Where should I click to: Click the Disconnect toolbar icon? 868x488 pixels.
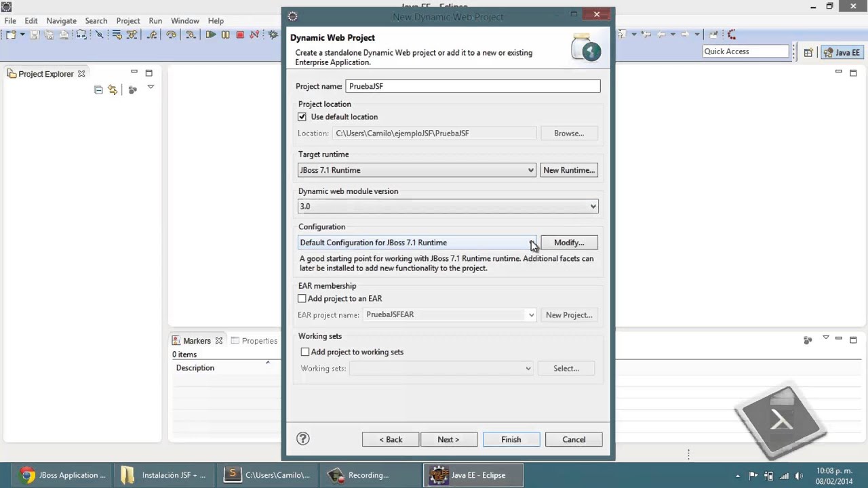tap(254, 35)
